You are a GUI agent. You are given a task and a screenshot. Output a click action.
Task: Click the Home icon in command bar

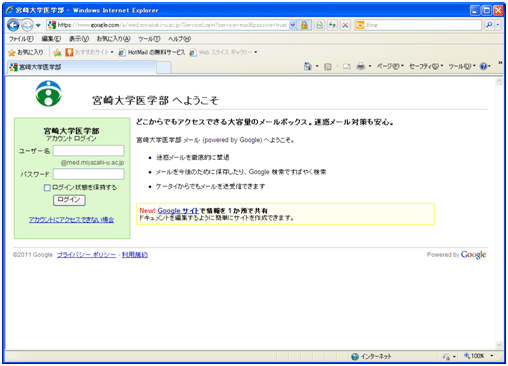click(308, 66)
